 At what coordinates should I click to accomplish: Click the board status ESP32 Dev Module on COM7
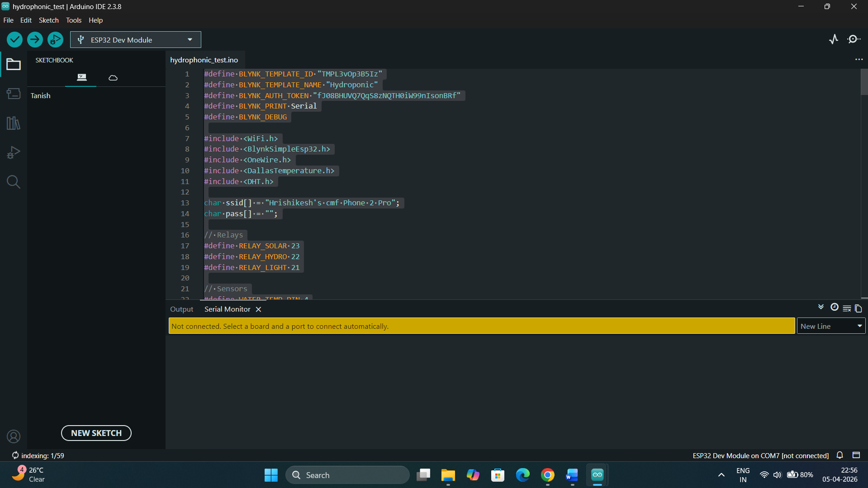click(760, 456)
